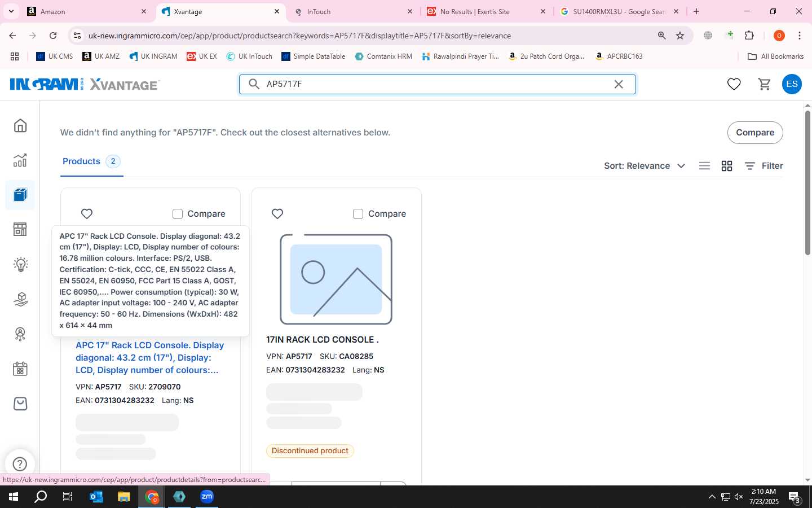Click the Compare button at top right
This screenshot has width=812, height=508.
pyautogui.click(x=755, y=133)
